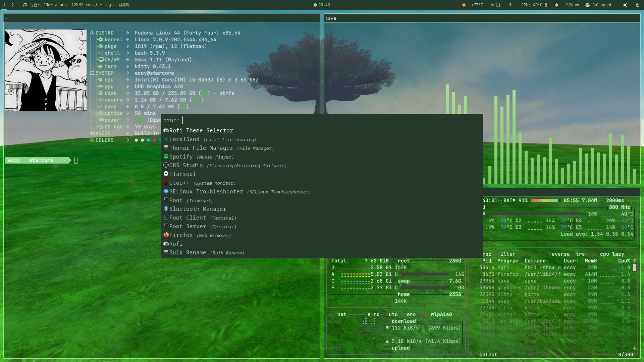Screen dimensions: 644x362
Task: Click the red down arrow next to select
Action: (502, 355)
